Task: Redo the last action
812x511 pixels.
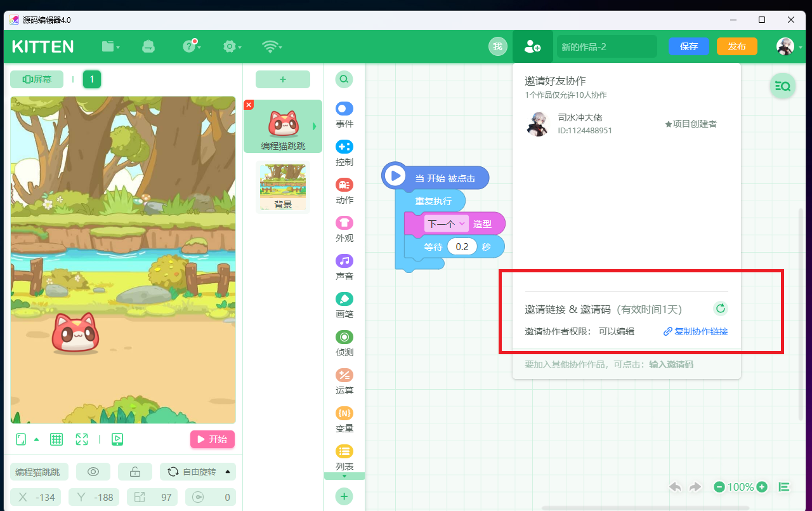Action: click(x=695, y=487)
